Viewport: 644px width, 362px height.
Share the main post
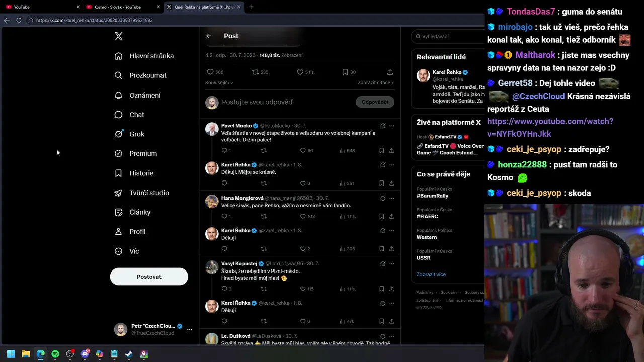point(390,72)
